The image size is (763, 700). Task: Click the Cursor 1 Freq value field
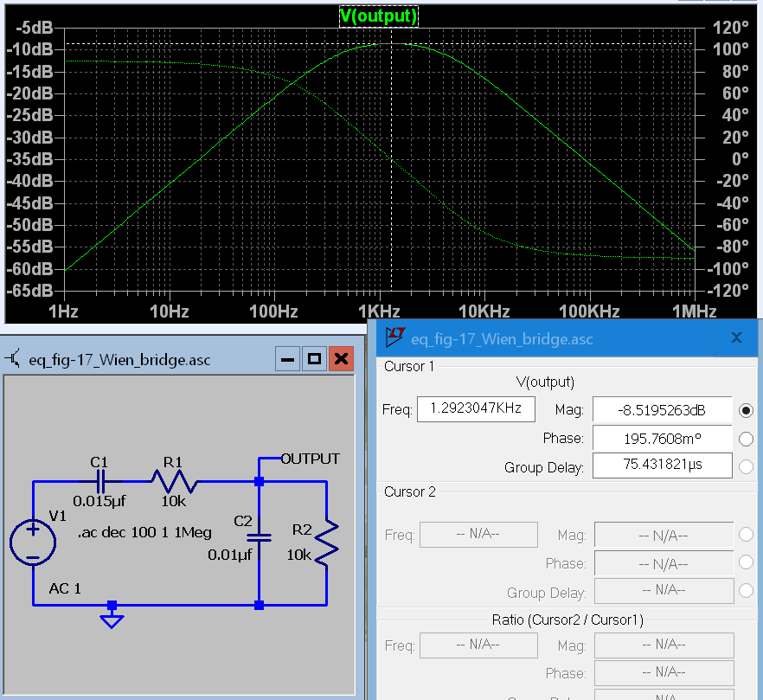tap(476, 408)
